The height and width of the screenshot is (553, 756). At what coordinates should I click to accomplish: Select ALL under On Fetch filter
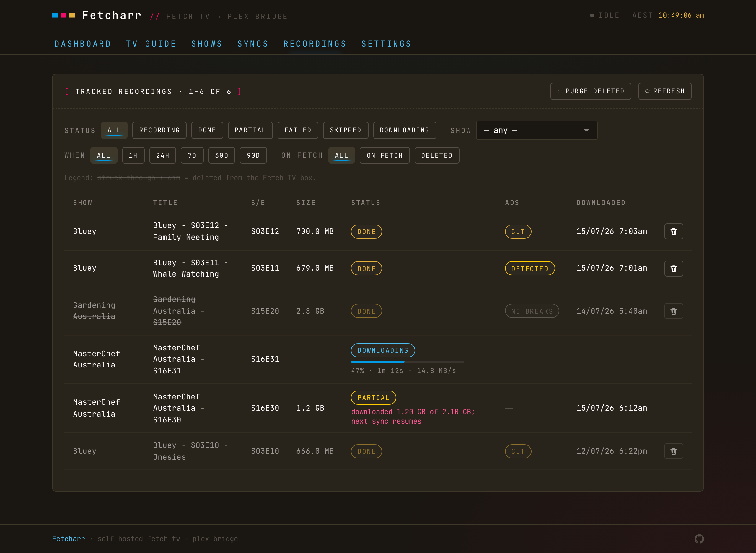pyautogui.click(x=341, y=155)
